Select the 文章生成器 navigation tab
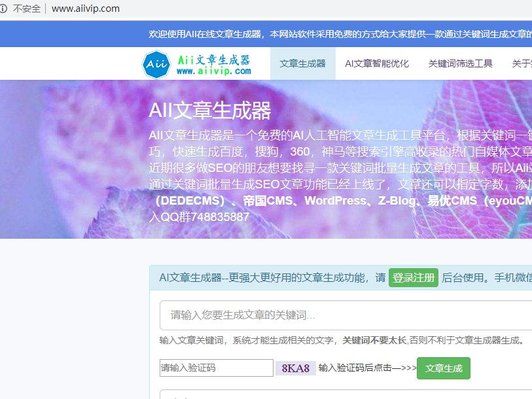The height and width of the screenshot is (399, 532). point(302,63)
